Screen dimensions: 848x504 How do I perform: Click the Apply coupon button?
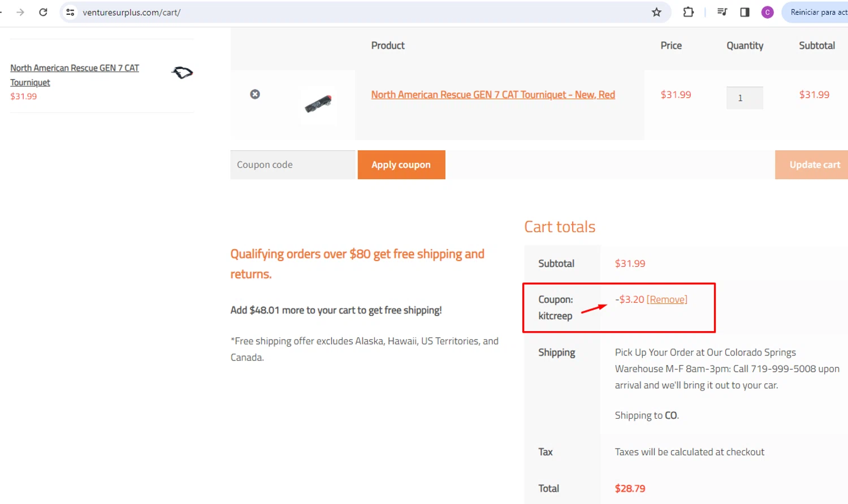[401, 165]
